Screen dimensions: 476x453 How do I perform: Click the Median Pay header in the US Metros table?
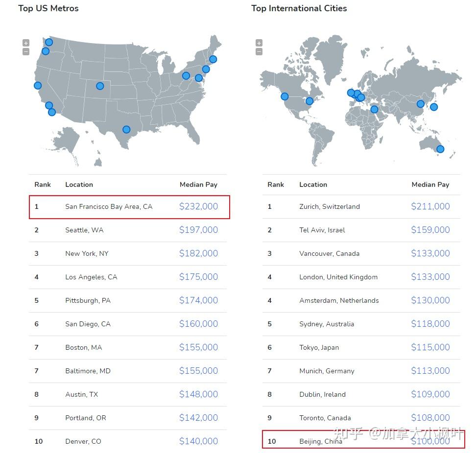tap(198, 184)
